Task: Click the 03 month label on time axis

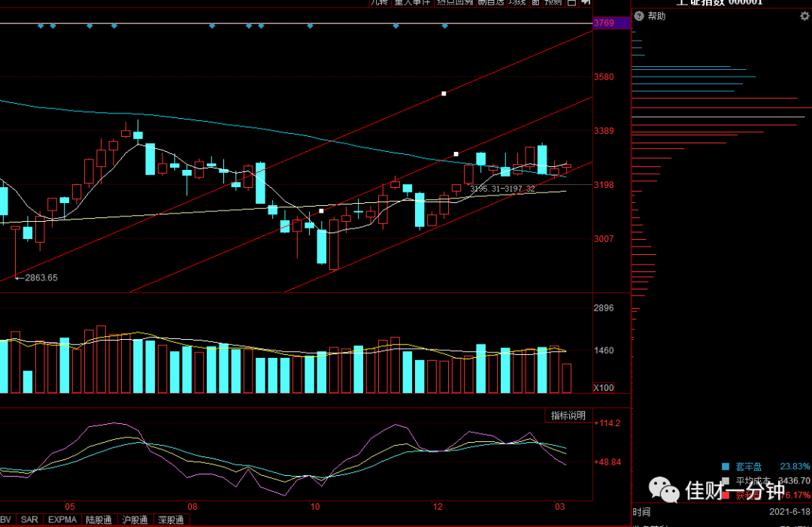Action: click(x=560, y=506)
